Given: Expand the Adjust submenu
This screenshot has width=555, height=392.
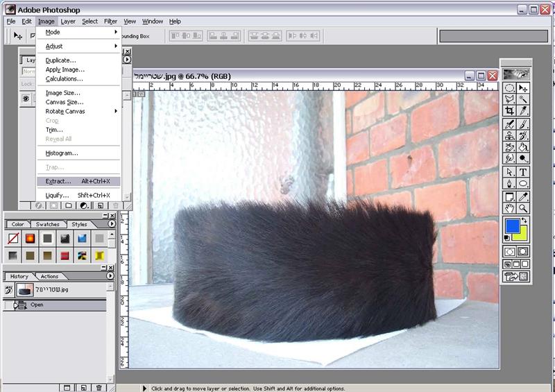Looking at the screenshot, I should 78,46.
